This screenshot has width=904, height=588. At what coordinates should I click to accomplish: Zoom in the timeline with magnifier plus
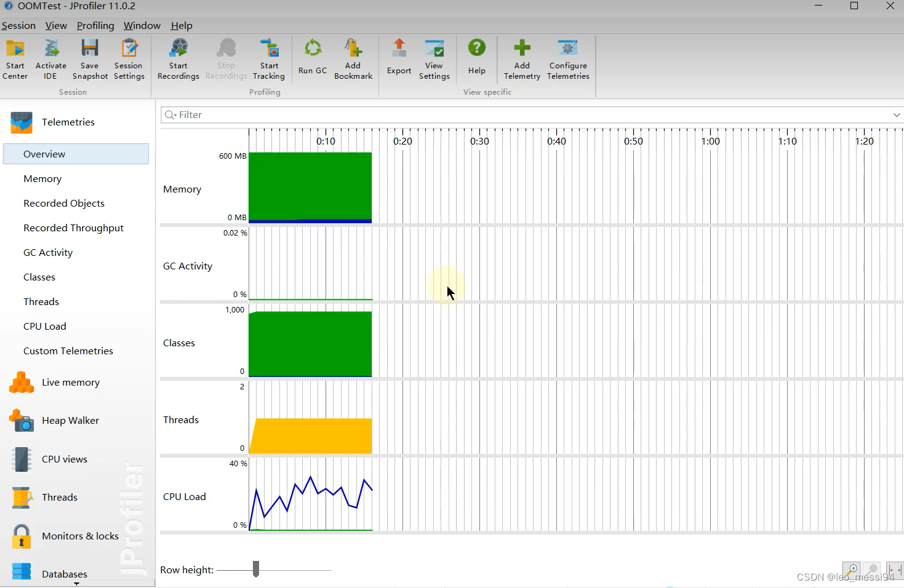pyautogui.click(x=851, y=570)
